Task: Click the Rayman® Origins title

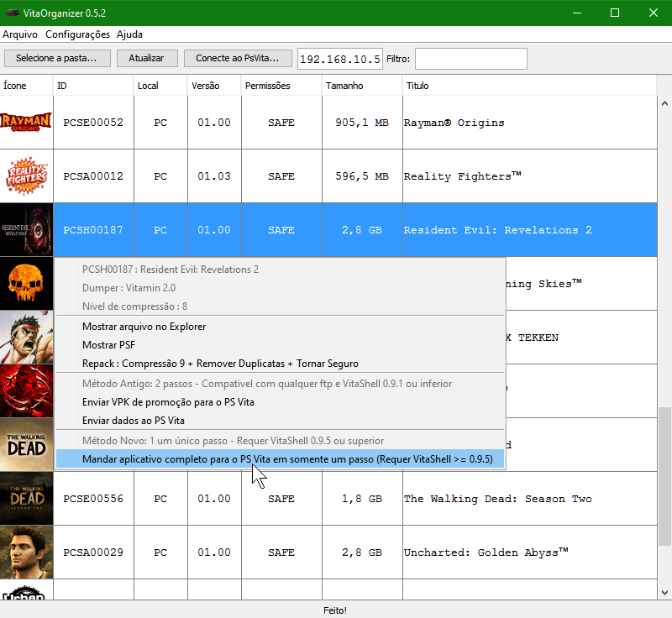Action: point(454,123)
